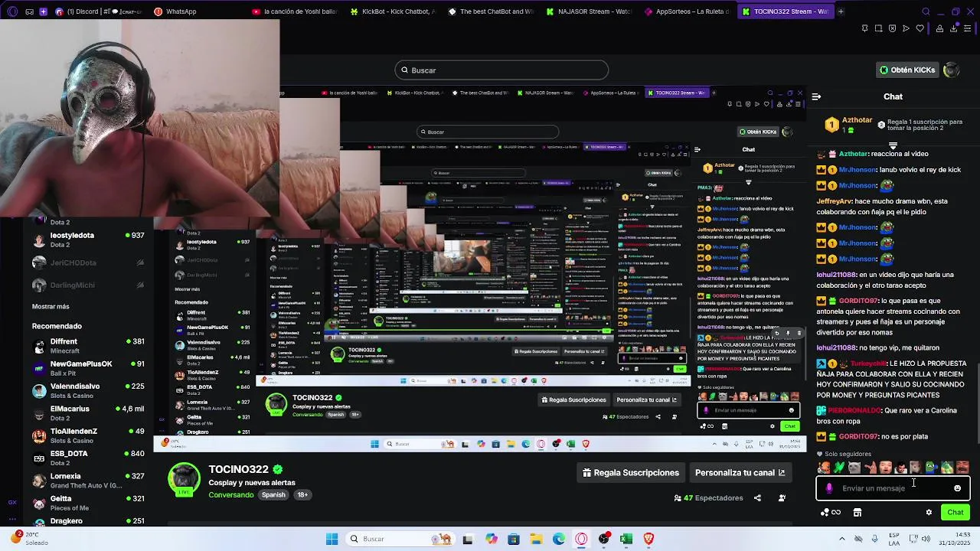Open the browser easy setup menu icon
980x551 pixels.
968,28
